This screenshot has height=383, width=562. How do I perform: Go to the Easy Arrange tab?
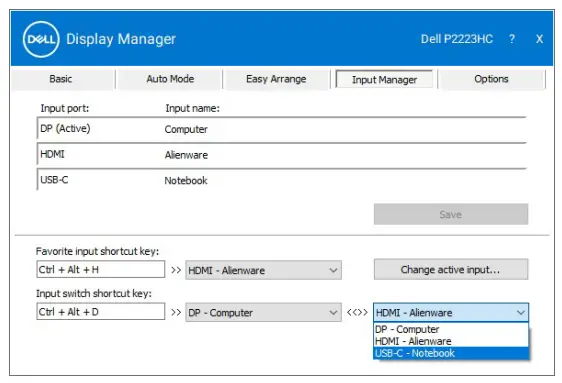(x=276, y=79)
